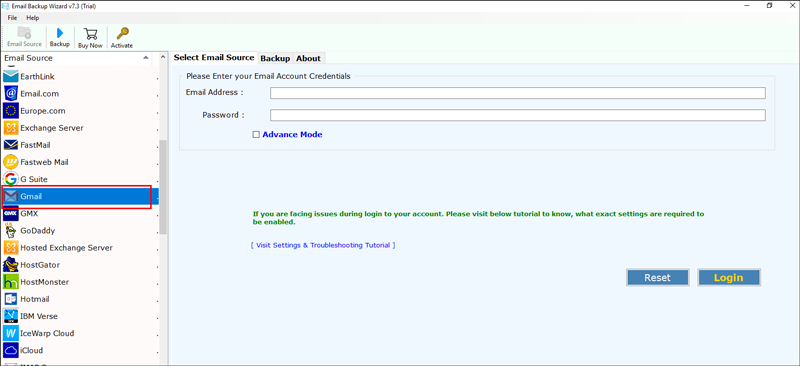The image size is (800, 366).
Task: Click the Backup play icon in toolbar
Action: [x=60, y=33]
